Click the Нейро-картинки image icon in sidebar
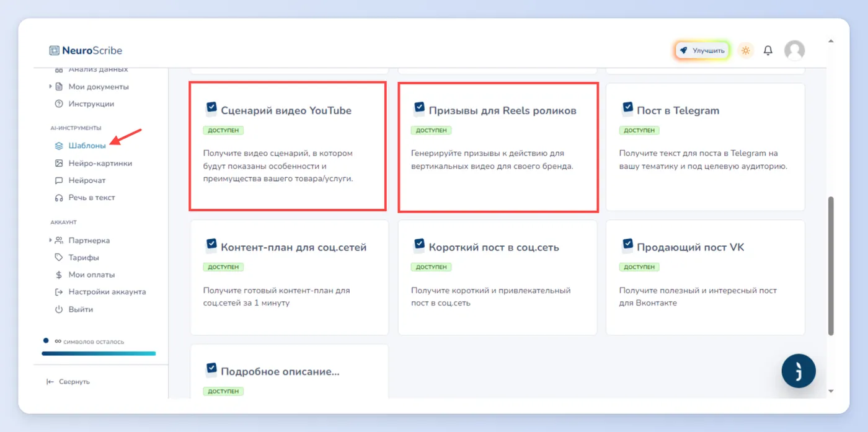The height and width of the screenshot is (432, 868). click(59, 163)
